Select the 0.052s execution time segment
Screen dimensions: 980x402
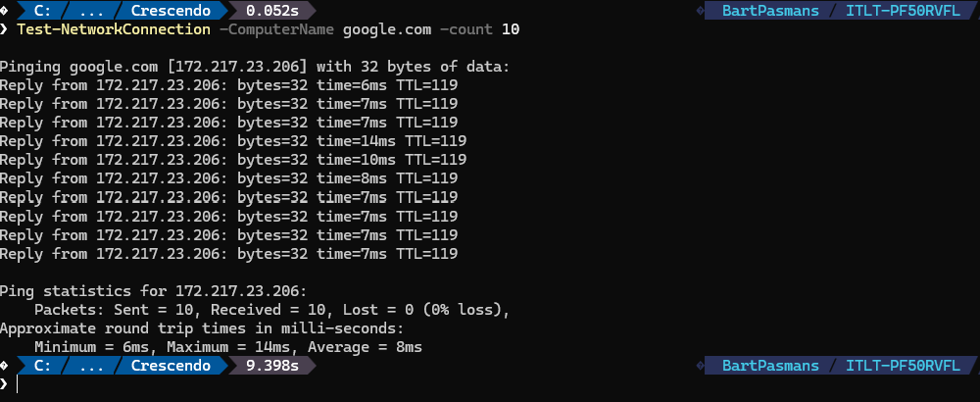[x=274, y=11]
